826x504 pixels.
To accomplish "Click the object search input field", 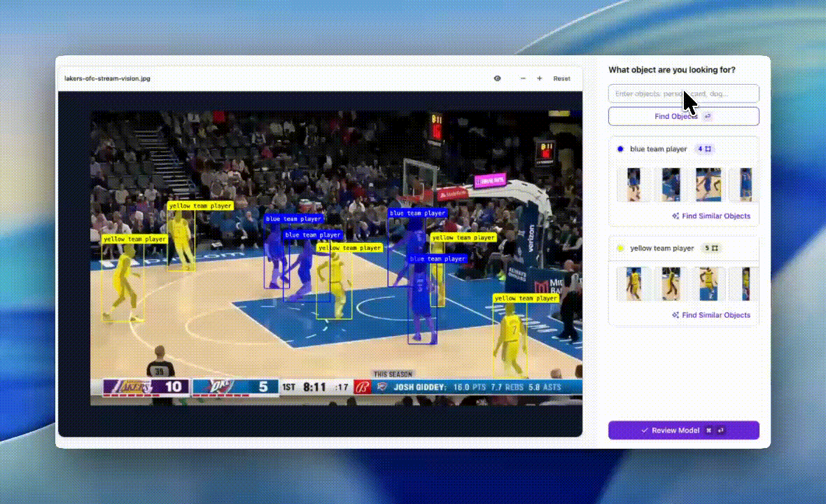I will click(683, 93).
